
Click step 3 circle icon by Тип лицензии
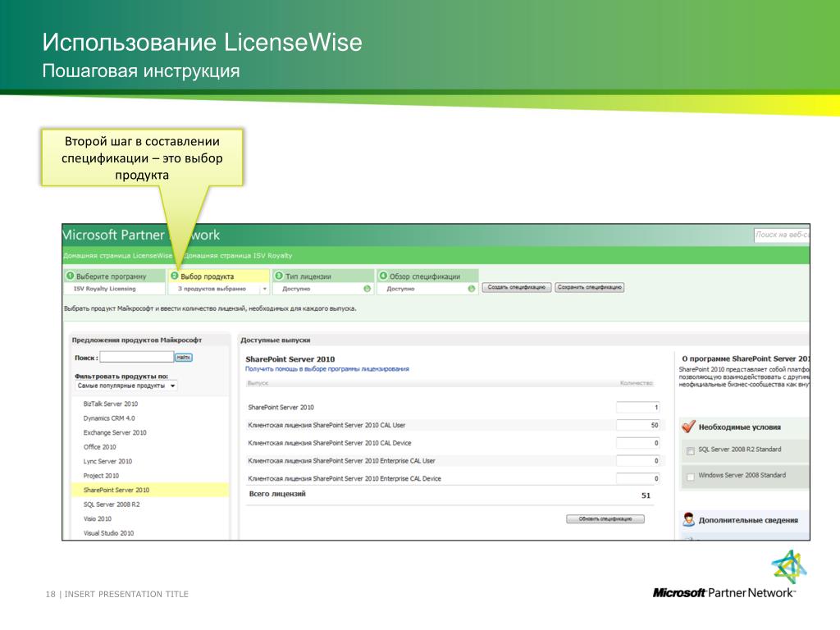point(279,276)
